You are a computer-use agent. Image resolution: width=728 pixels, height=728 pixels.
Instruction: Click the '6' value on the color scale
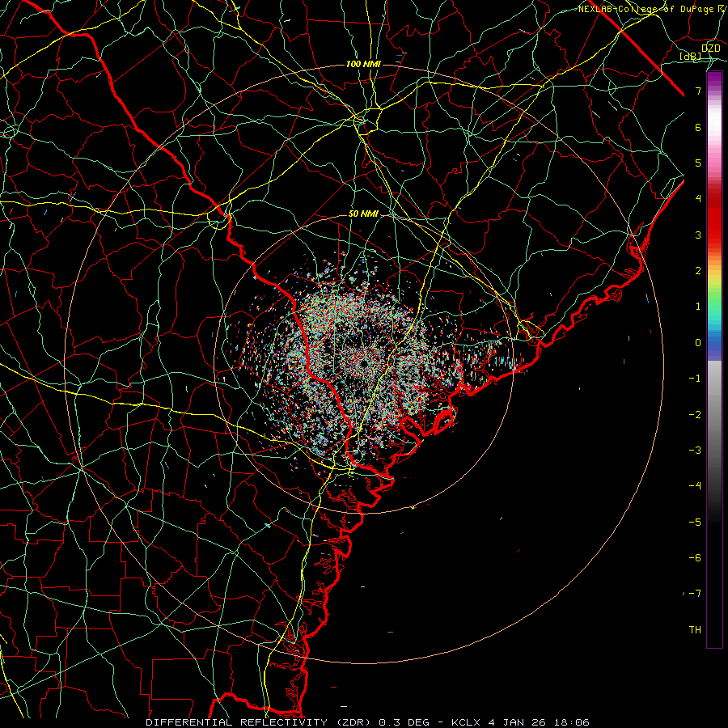pyautogui.click(x=698, y=127)
